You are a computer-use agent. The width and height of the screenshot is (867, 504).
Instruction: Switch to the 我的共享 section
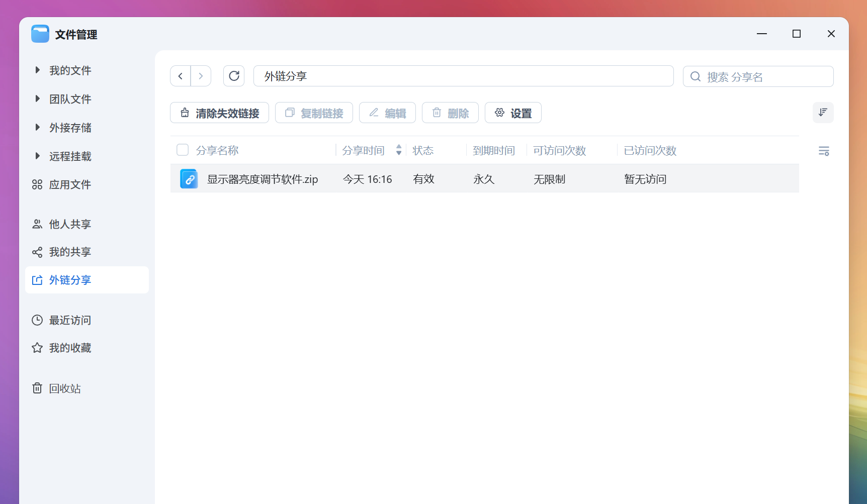coord(70,252)
